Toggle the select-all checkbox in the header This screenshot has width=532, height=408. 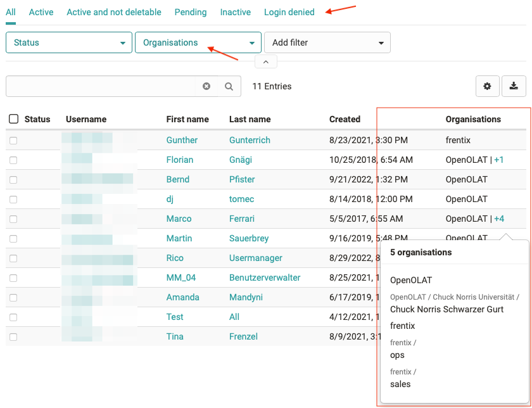tap(13, 119)
